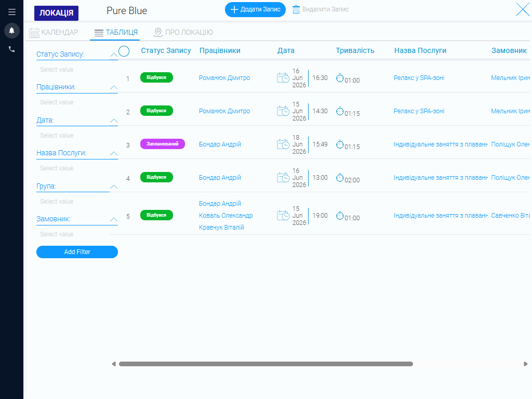
Task: Open the hamburger menu in the sidebar
Action: [x=12, y=12]
